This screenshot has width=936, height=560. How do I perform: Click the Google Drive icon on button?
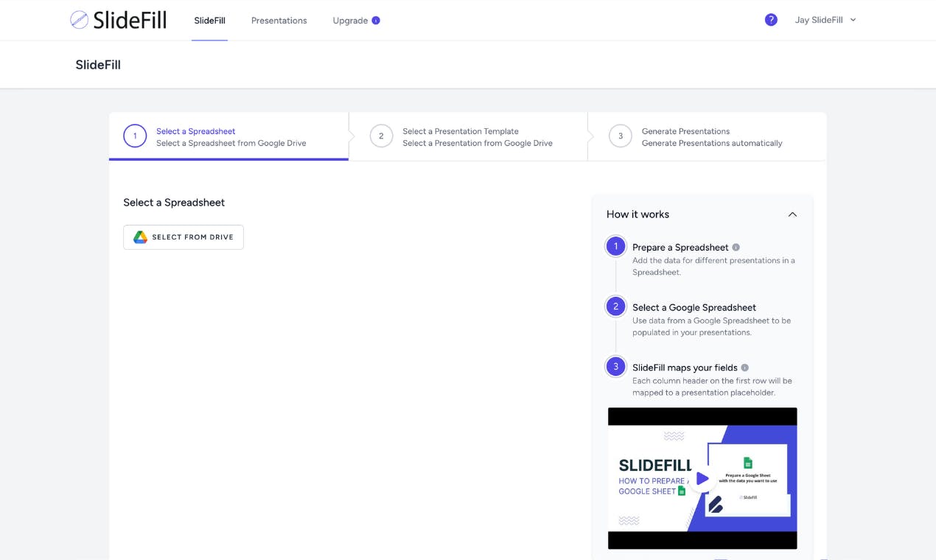[x=140, y=237]
